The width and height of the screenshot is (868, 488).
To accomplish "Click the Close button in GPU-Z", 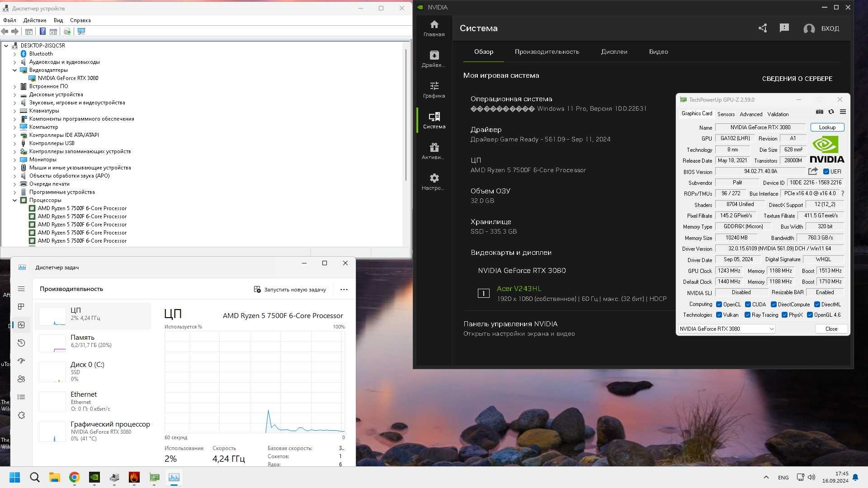I will click(831, 329).
